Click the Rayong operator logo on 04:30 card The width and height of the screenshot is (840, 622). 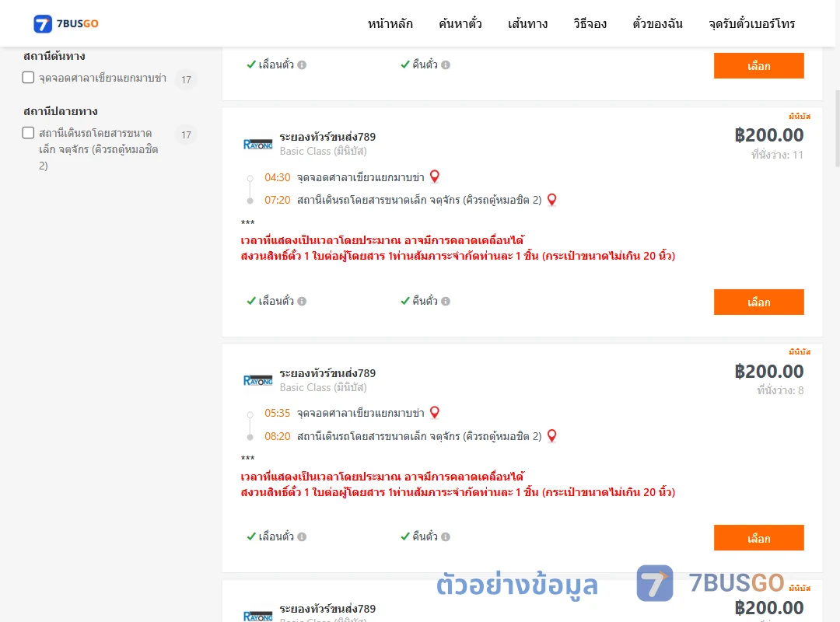point(257,144)
